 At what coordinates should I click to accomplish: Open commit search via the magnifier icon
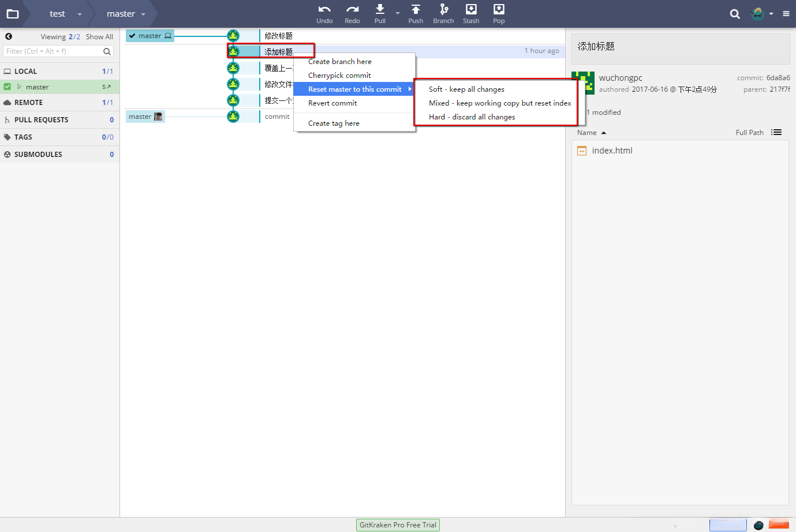(735, 14)
